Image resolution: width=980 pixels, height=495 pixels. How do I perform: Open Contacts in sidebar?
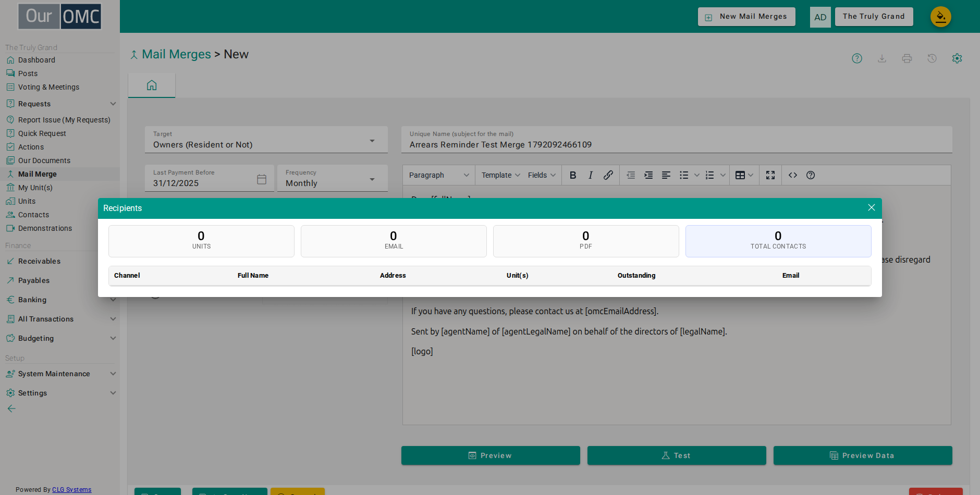click(x=33, y=215)
